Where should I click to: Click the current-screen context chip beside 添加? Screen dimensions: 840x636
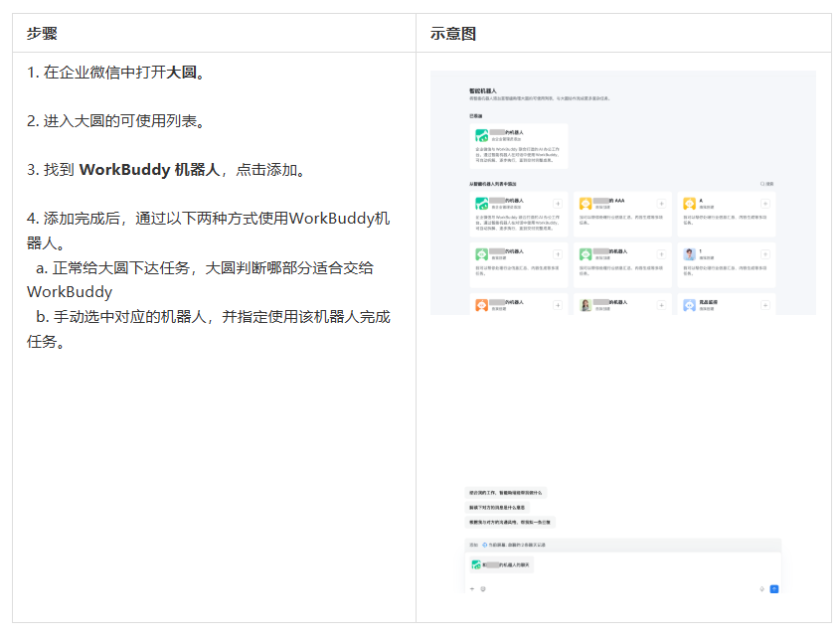(514, 545)
